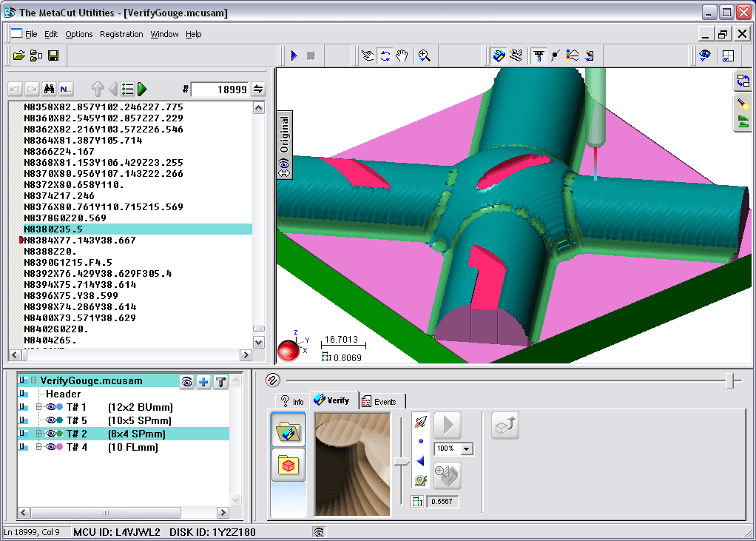Click the open file folder icon

click(18, 56)
